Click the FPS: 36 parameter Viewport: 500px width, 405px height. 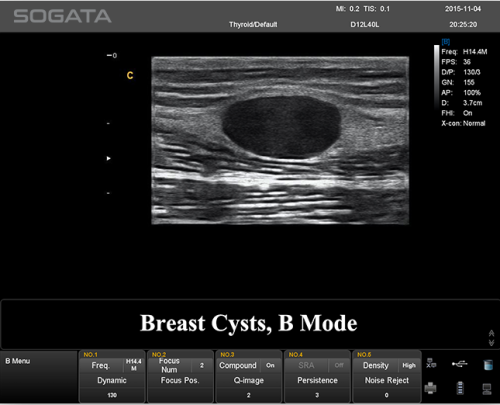(x=456, y=62)
